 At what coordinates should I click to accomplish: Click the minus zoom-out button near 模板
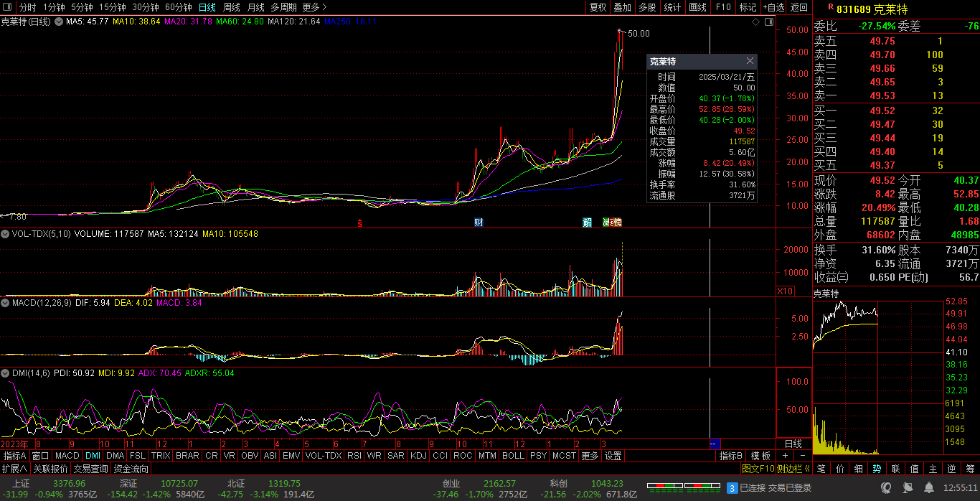(802, 456)
